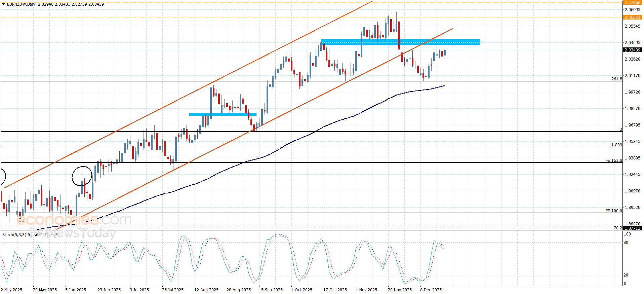Screen dimensions: 644x294
Task: Click the 12 Aug 2025 date label
Action: pos(206,290)
